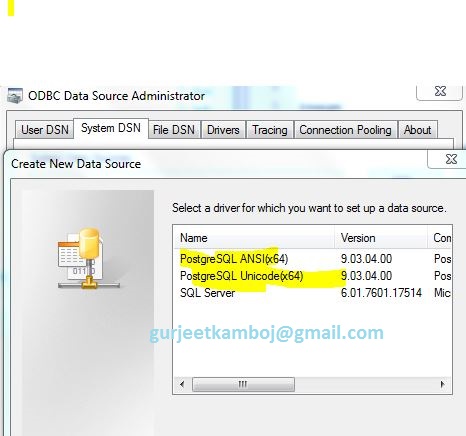Select the System DSN tab
Viewport: 466px width, 436px height.
coord(111,128)
